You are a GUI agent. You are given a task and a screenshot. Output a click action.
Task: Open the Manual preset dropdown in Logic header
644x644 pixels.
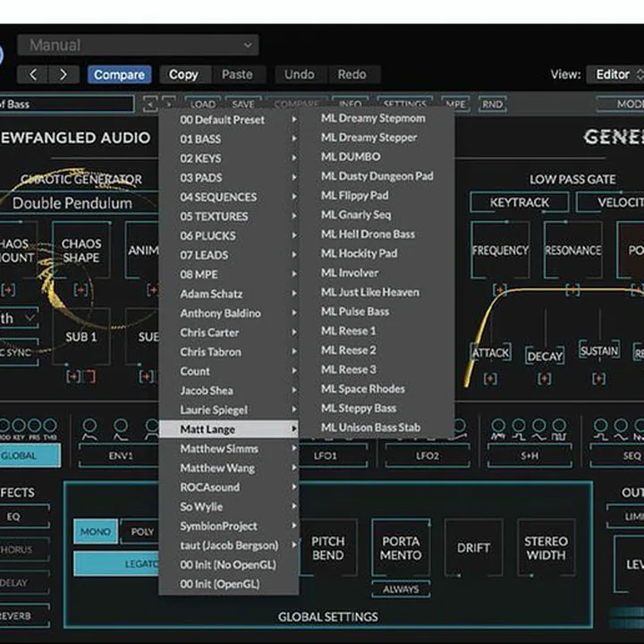coord(138,45)
